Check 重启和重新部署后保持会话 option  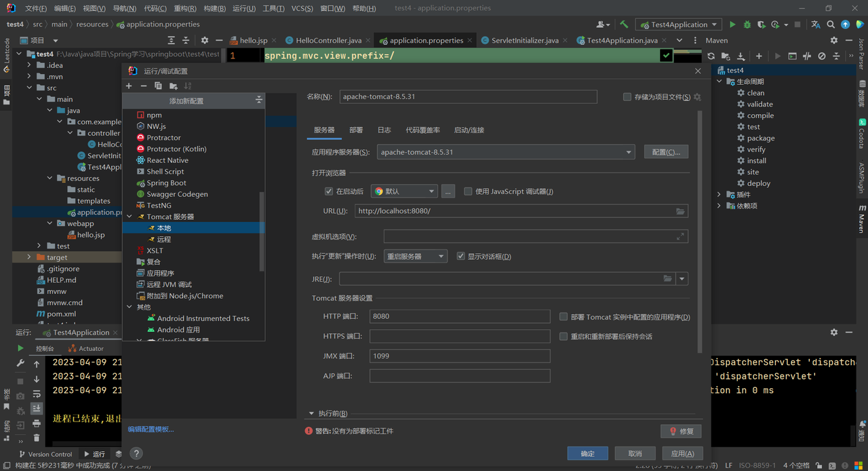(564, 337)
